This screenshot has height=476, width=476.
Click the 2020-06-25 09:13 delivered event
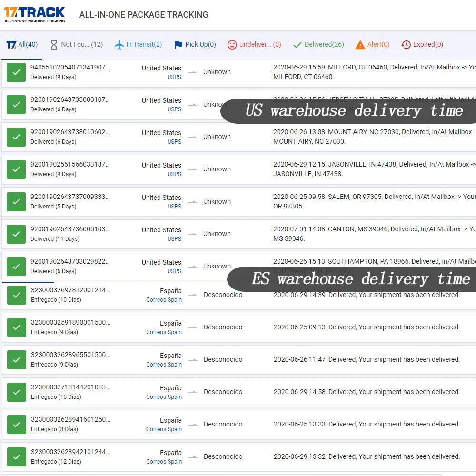[x=367, y=327]
